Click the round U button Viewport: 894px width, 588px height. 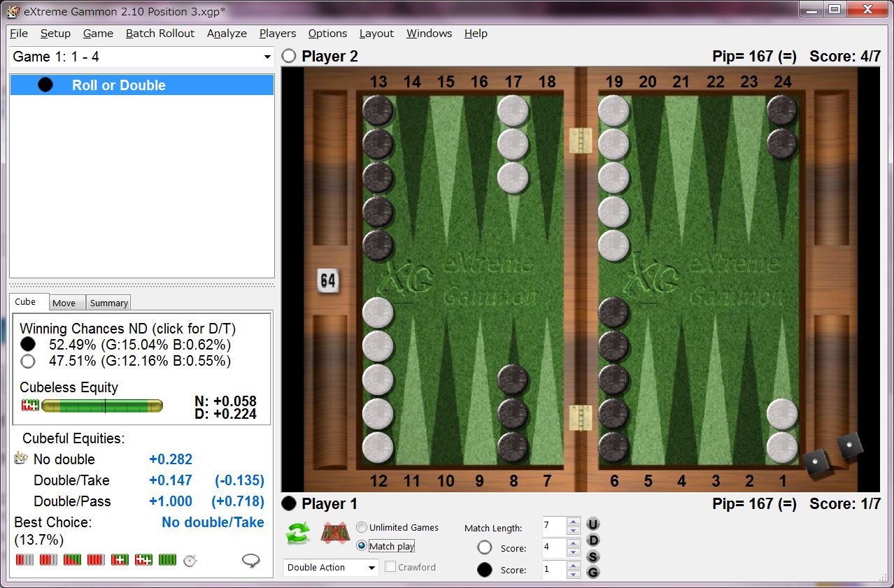pyautogui.click(x=593, y=524)
